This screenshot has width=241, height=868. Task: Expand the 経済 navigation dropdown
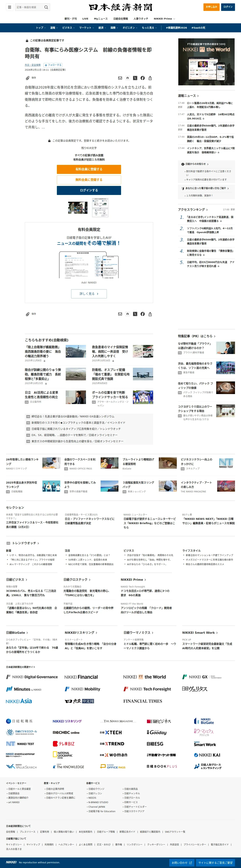pos(102,28)
